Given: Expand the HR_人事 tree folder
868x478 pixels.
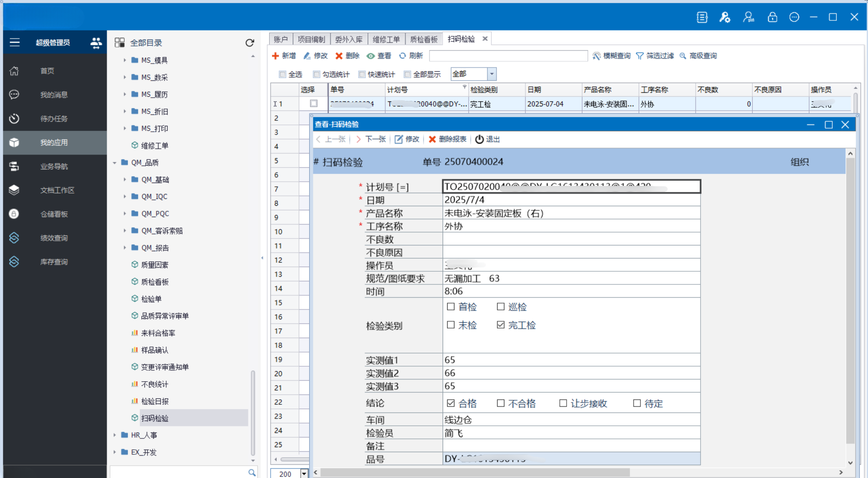Looking at the screenshot, I should coord(115,435).
